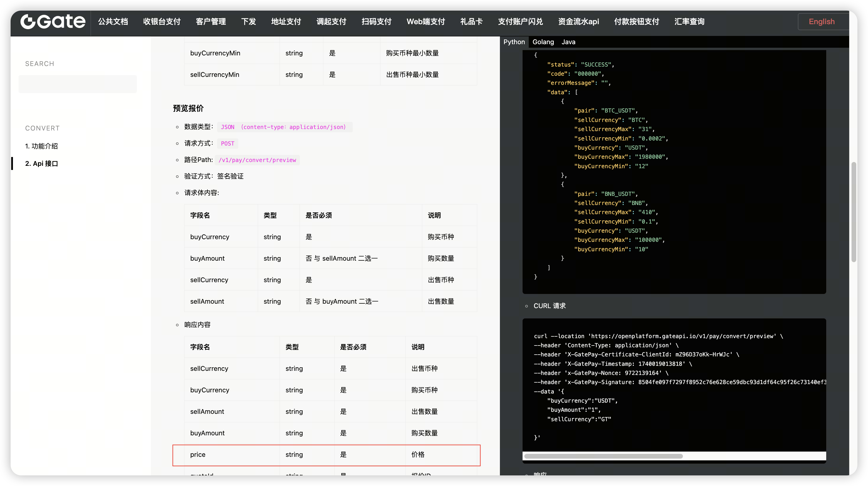Image resolution: width=868 pixels, height=486 pixels.
Task: Switch code sample to Java tab
Action: click(x=568, y=42)
